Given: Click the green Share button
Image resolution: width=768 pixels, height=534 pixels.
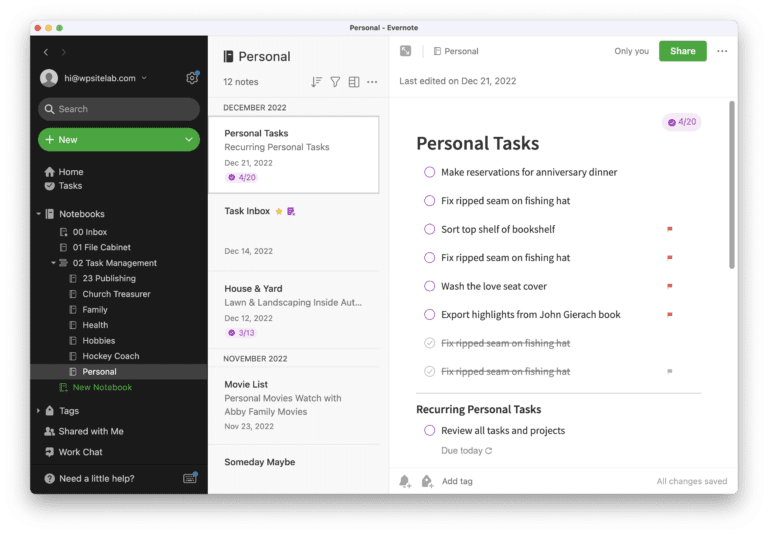Looking at the screenshot, I should coord(682,51).
